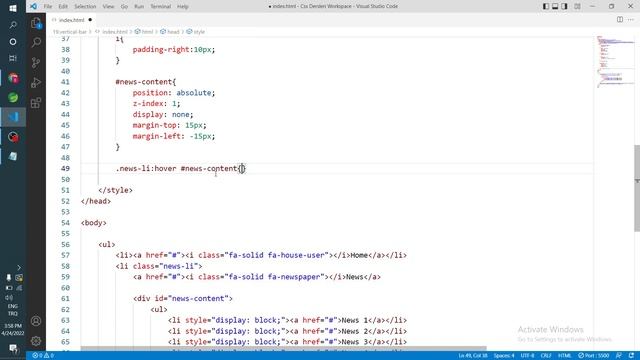The width and height of the screenshot is (640, 360).
Task: Click div id="news-content" on line 61
Action: coord(183,298)
